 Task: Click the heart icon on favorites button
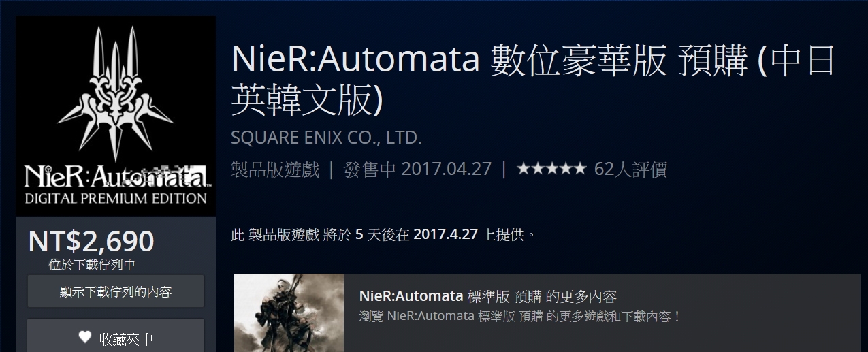point(84,337)
